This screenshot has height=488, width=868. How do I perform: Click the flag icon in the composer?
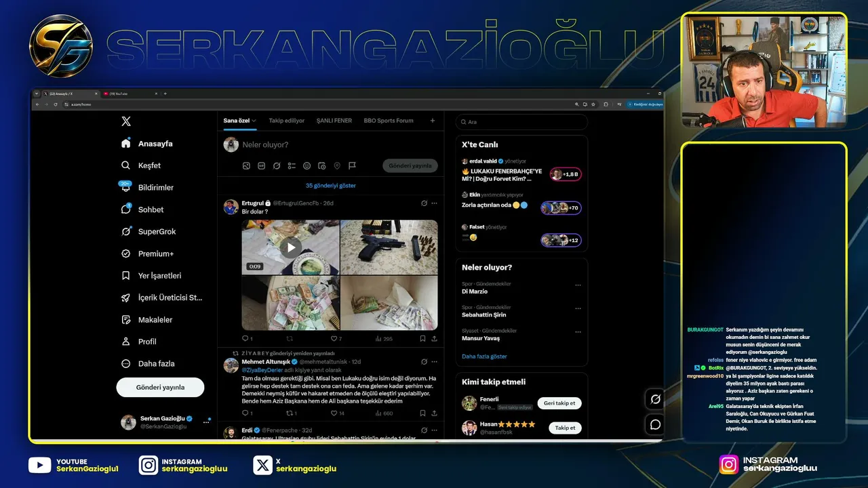pyautogui.click(x=352, y=165)
